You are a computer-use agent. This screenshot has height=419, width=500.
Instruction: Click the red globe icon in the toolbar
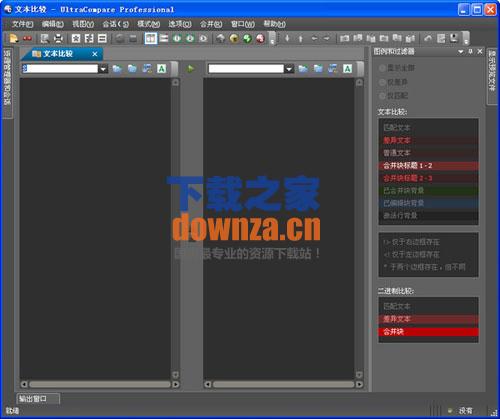[260, 39]
